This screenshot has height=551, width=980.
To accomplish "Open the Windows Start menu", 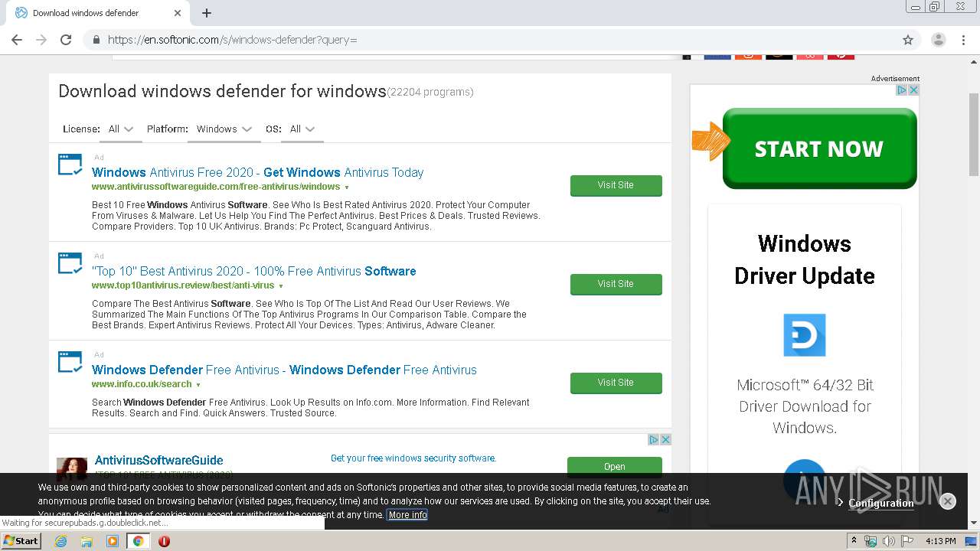I will [21, 541].
